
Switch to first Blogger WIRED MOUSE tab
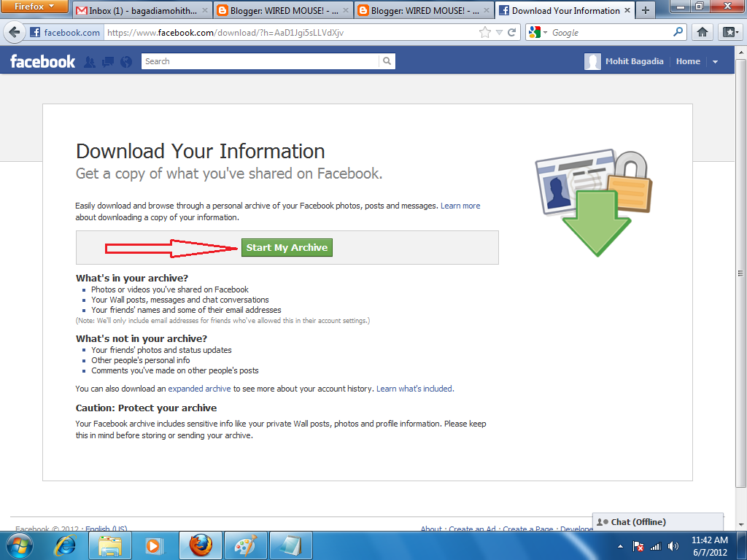tap(283, 10)
